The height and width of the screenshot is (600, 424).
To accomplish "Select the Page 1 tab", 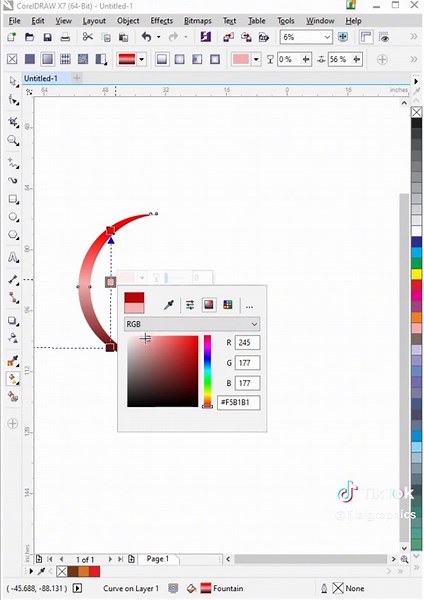I will click(x=157, y=559).
